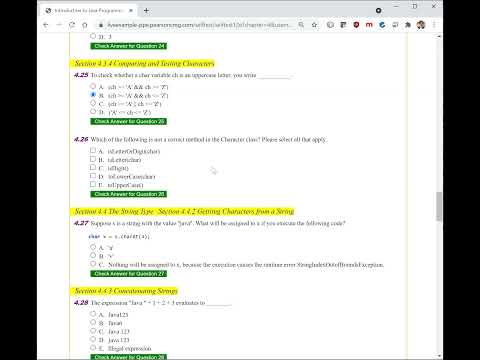Click Check Answer for Question 25
Image resolution: width=480 pixels, height=360 pixels.
[129, 121]
